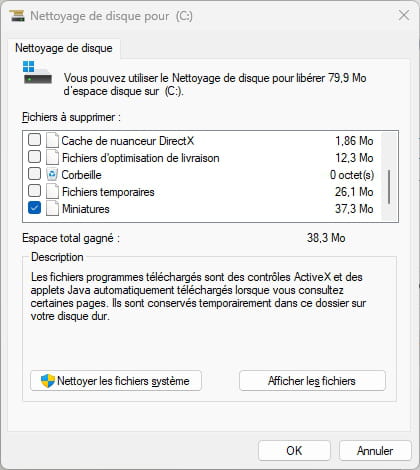420x470 pixels.
Task: Click the file list vertical scrollbar thumb
Action: pos(389,187)
